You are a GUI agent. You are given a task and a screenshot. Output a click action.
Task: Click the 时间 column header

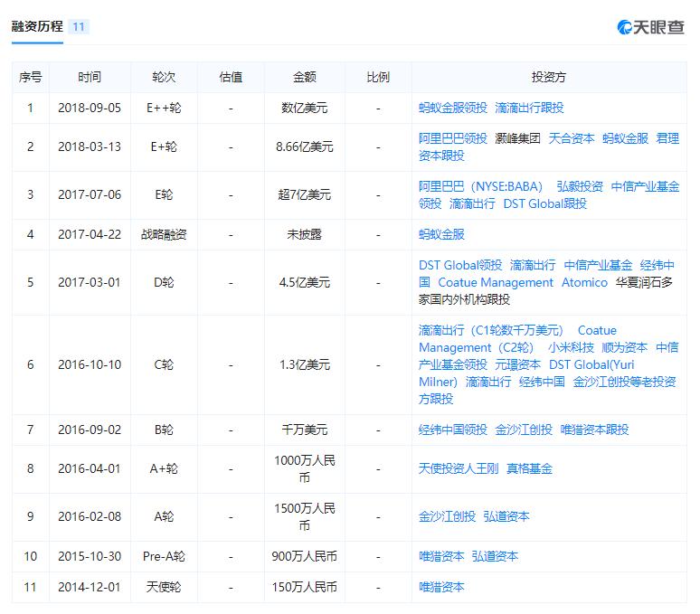[90, 78]
